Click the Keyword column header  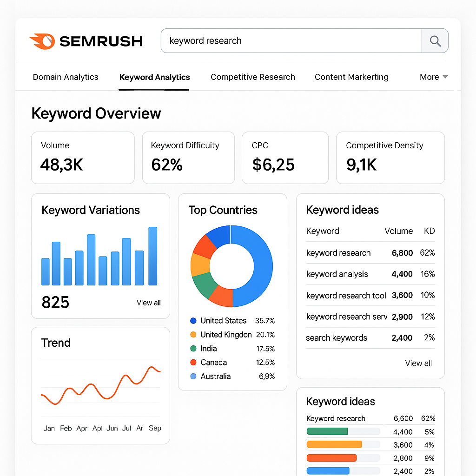pos(323,231)
